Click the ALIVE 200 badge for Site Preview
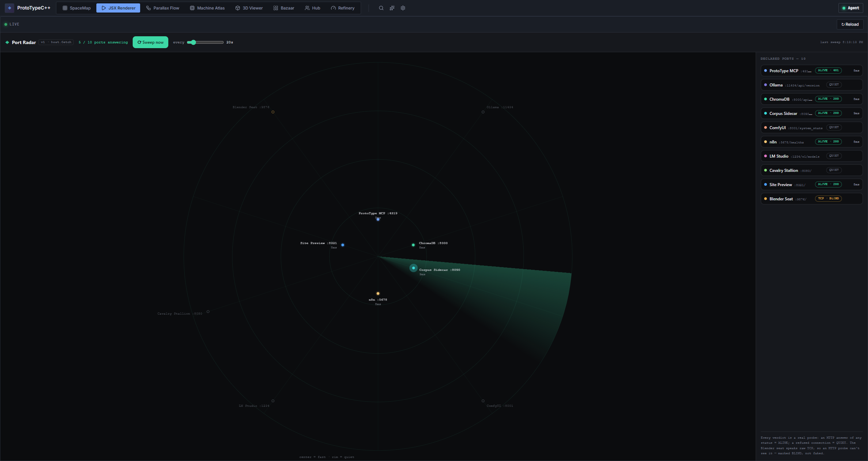Image resolution: width=868 pixels, height=461 pixels. coord(828,184)
